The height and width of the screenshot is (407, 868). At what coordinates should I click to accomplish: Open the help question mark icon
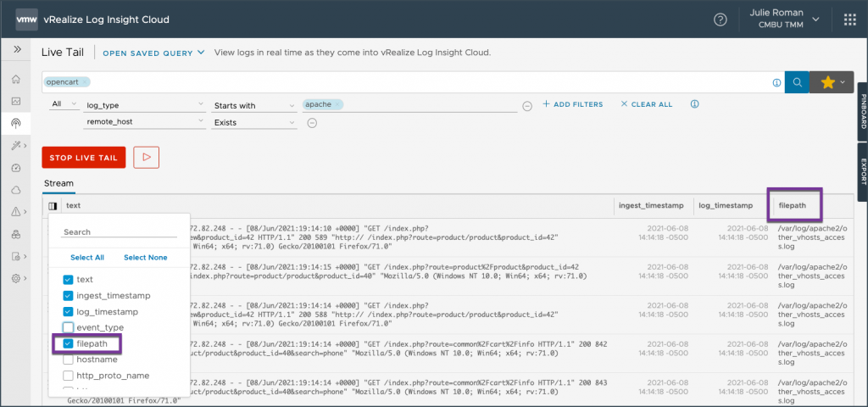(720, 20)
